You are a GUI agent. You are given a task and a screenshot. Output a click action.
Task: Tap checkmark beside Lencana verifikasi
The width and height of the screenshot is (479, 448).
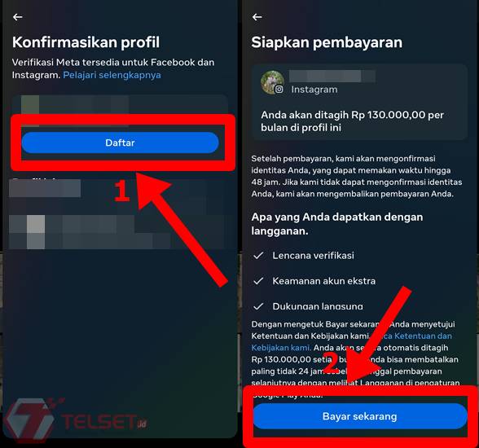[x=258, y=255]
